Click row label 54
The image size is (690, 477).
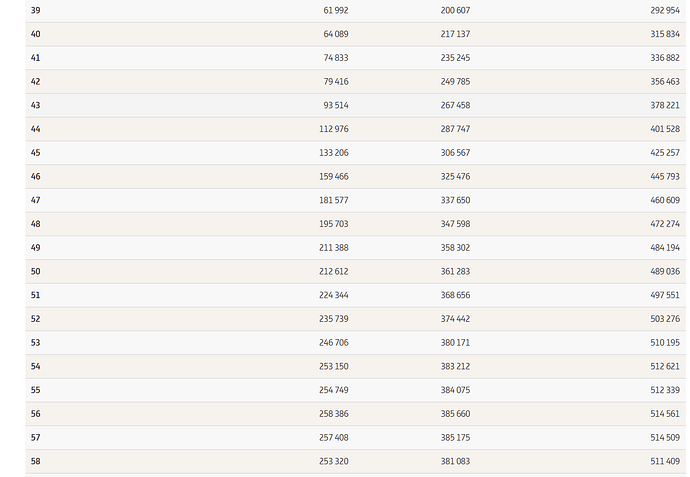click(36, 366)
